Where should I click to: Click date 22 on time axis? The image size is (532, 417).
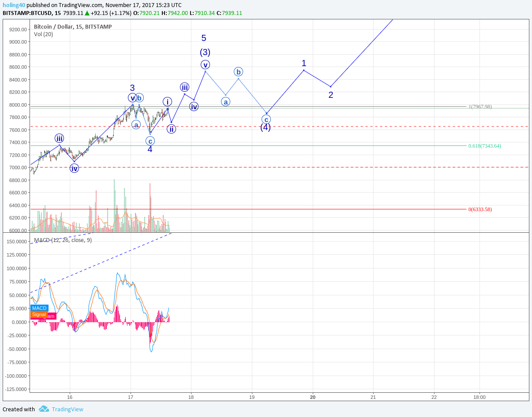click(434, 397)
